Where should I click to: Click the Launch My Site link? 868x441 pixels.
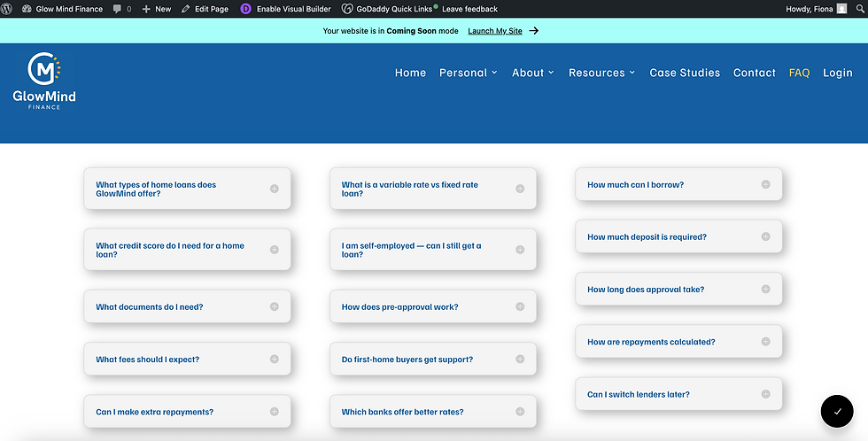click(495, 31)
